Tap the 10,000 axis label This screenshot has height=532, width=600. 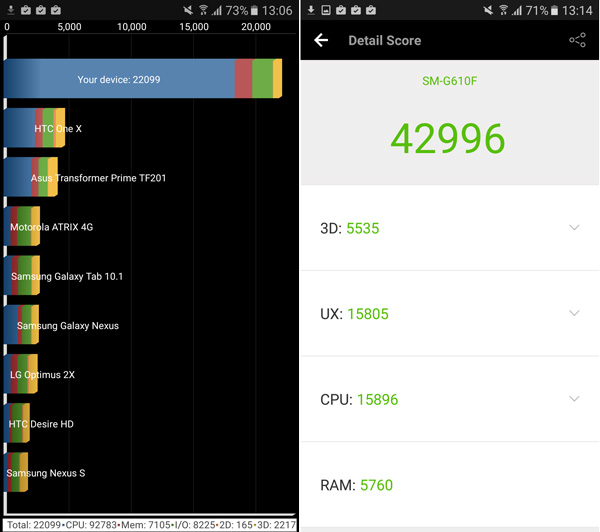[x=132, y=27]
